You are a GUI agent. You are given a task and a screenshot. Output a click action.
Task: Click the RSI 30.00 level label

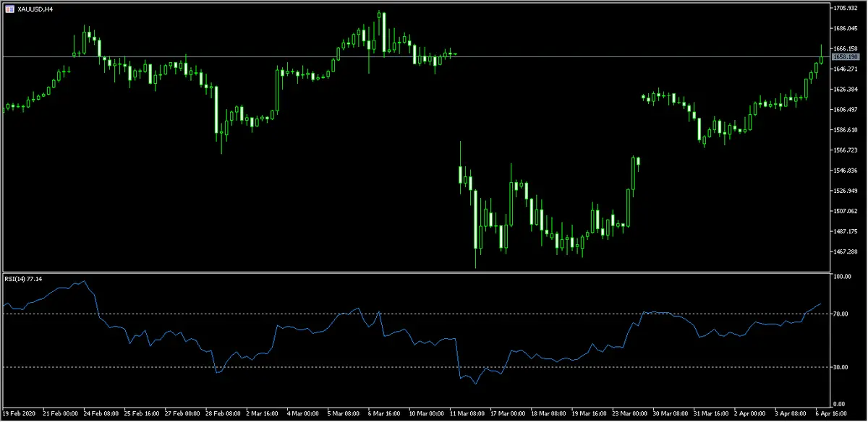pos(840,367)
